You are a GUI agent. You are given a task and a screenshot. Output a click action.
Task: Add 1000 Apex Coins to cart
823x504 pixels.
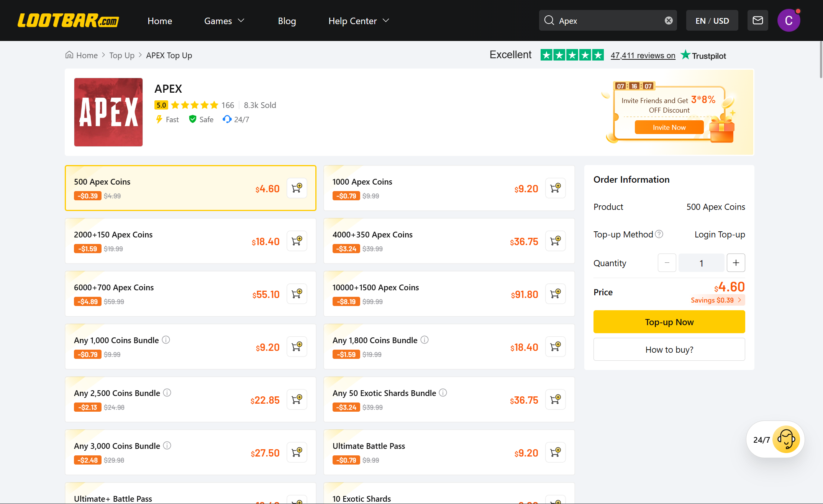click(x=555, y=188)
